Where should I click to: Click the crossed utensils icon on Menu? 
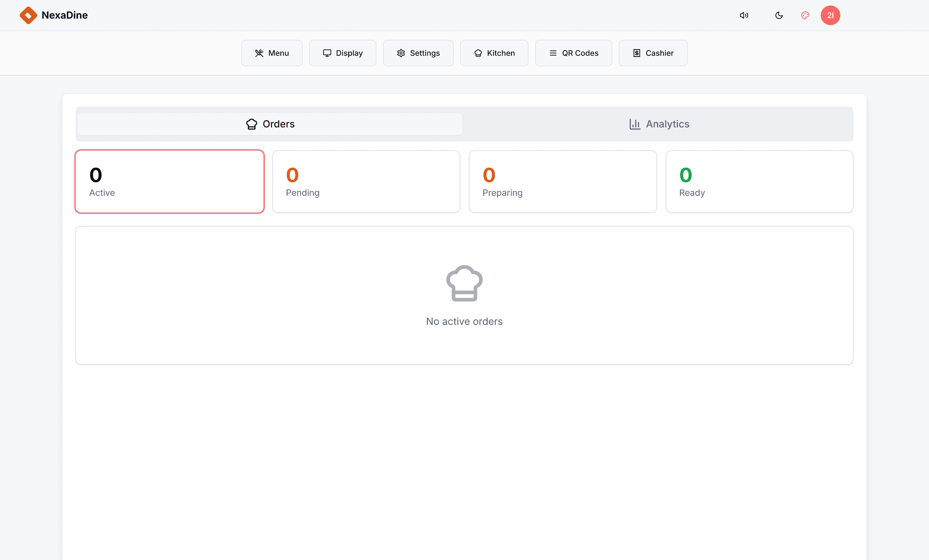tap(259, 53)
